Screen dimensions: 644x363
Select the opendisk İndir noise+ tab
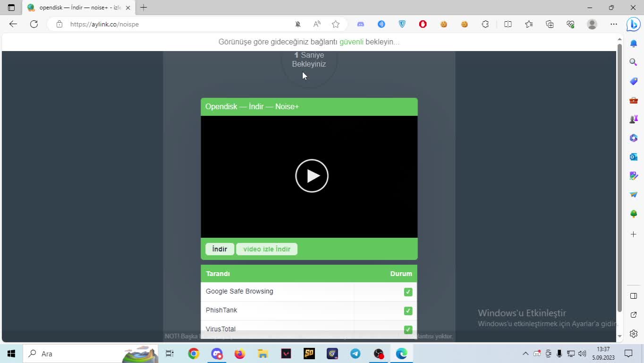click(x=76, y=8)
